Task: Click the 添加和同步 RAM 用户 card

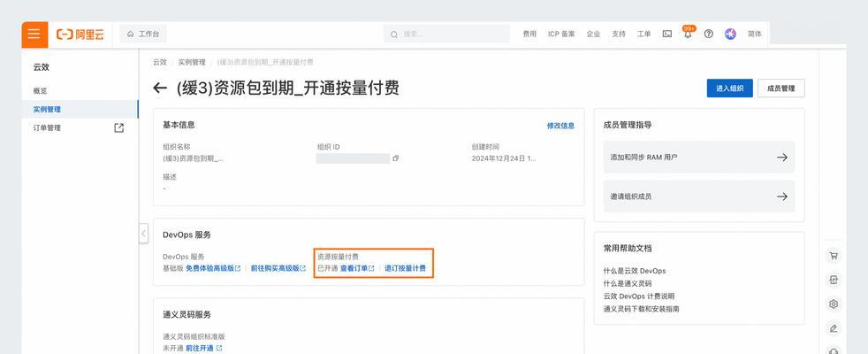Action: (x=698, y=158)
